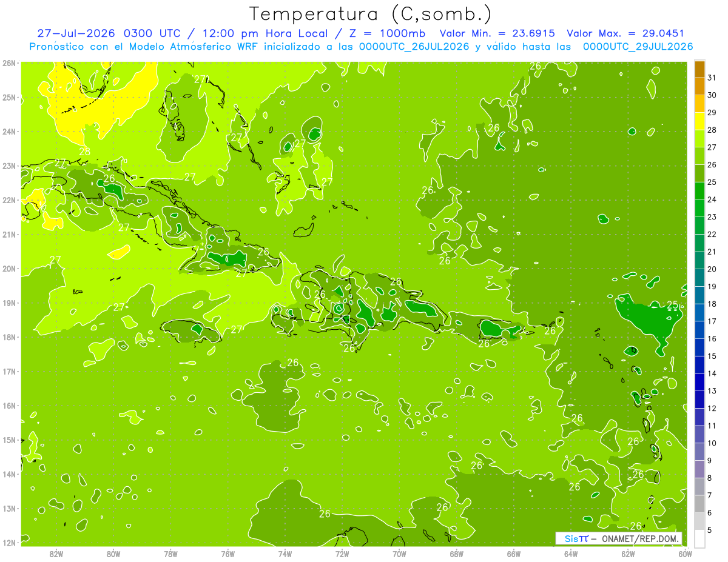Click longitude label 72W
This screenshot has width=728, height=562.
click(342, 553)
